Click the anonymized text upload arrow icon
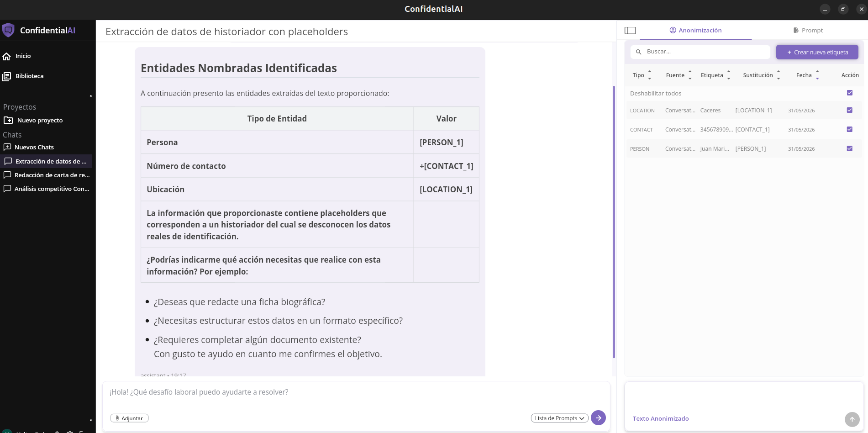 click(x=852, y=419)
